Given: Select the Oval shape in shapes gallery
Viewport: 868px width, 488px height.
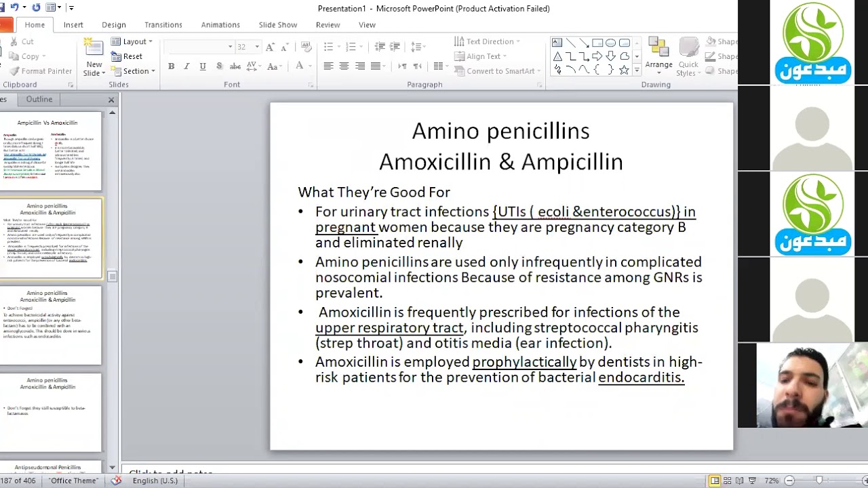Looking at the screenshot, I should point(611,43).
